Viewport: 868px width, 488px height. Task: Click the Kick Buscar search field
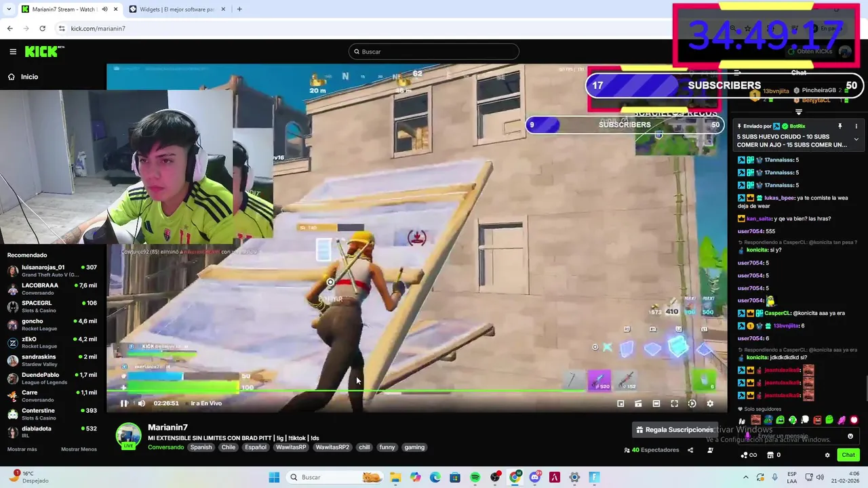point(434,52)
